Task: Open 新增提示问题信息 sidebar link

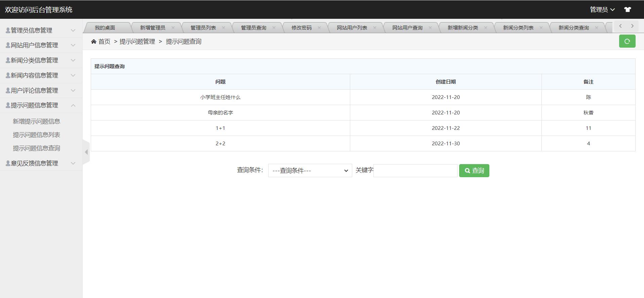Action: (36, 121)
